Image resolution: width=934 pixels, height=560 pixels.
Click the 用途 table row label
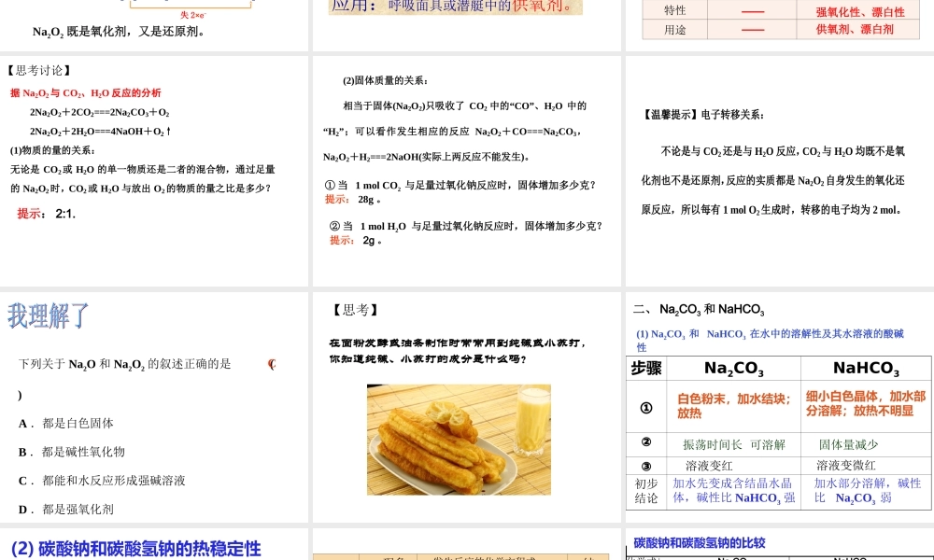pos(675,30)
